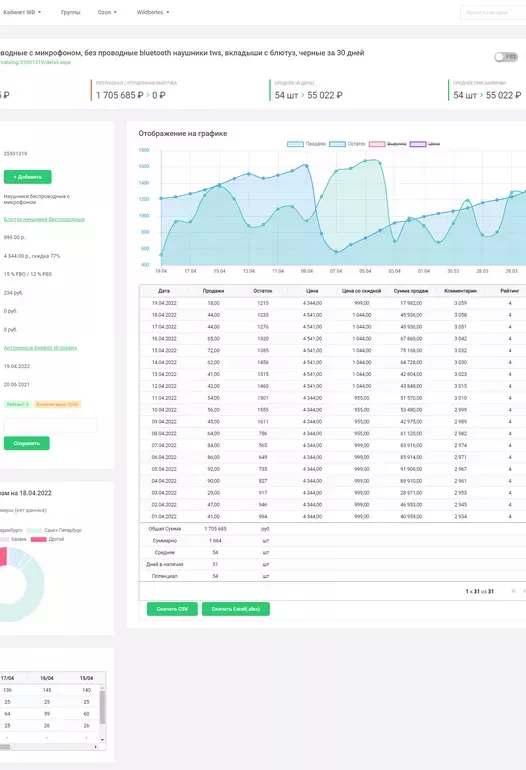Viewport: 526px width, 770px height.
Task: Click the red Другой segment of donut chart
Action: point(2,557)
